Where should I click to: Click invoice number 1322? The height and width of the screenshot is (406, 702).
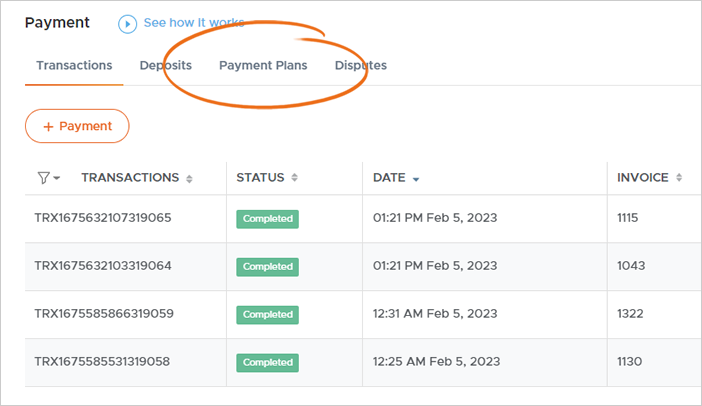pos(630,314)
